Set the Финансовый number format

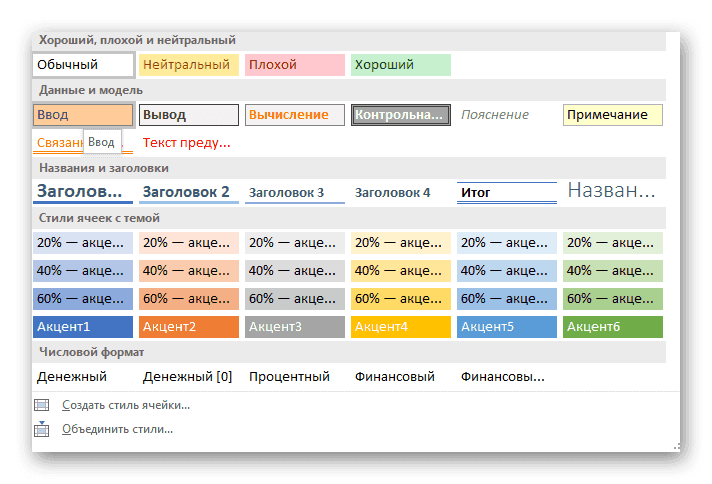click(401, 377)
